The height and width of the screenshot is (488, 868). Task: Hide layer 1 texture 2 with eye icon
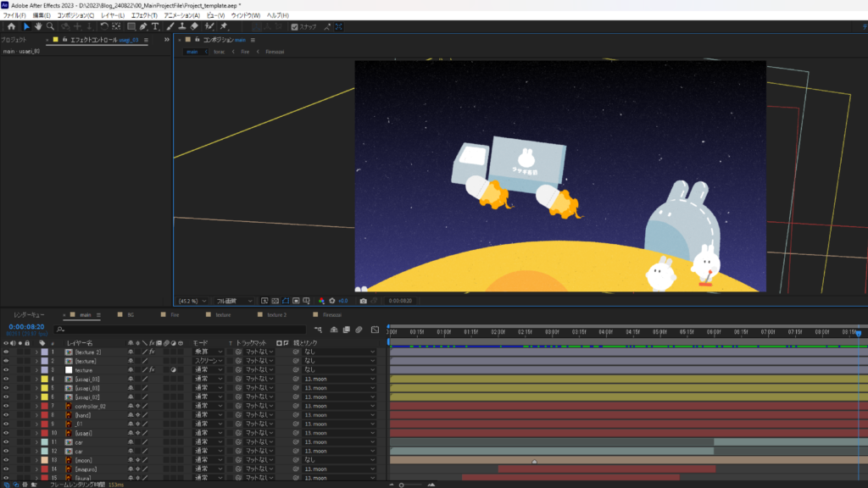[x=6, y=352]
